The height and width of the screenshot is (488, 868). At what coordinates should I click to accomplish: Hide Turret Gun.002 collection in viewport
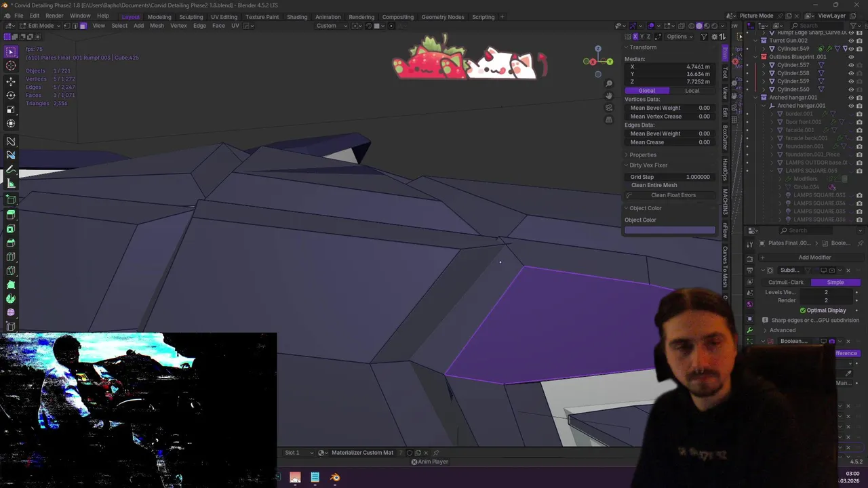coord(851,41)
